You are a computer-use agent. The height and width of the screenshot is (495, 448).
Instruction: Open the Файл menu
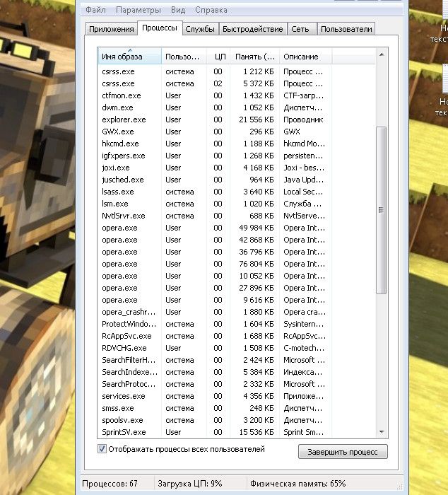point(95,10)
